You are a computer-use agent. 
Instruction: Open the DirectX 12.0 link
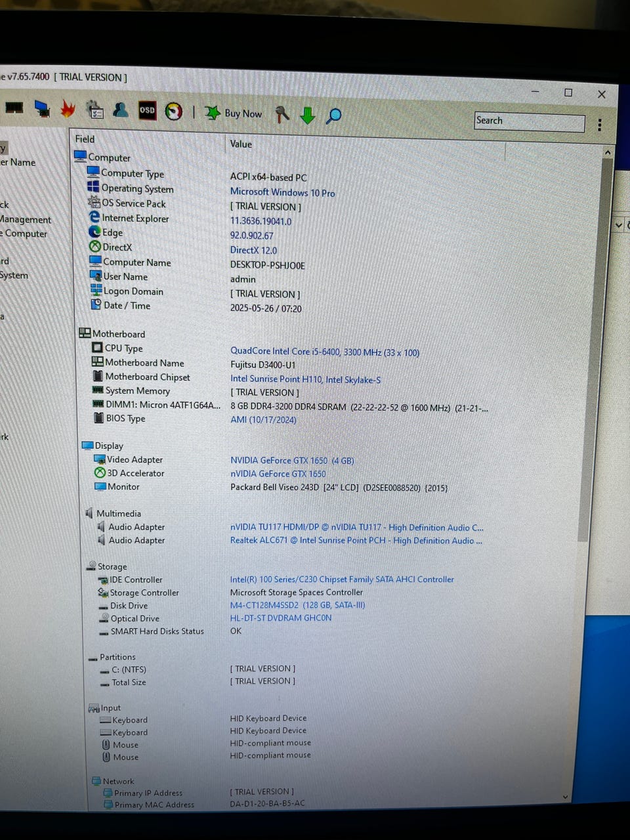point(253,250)
